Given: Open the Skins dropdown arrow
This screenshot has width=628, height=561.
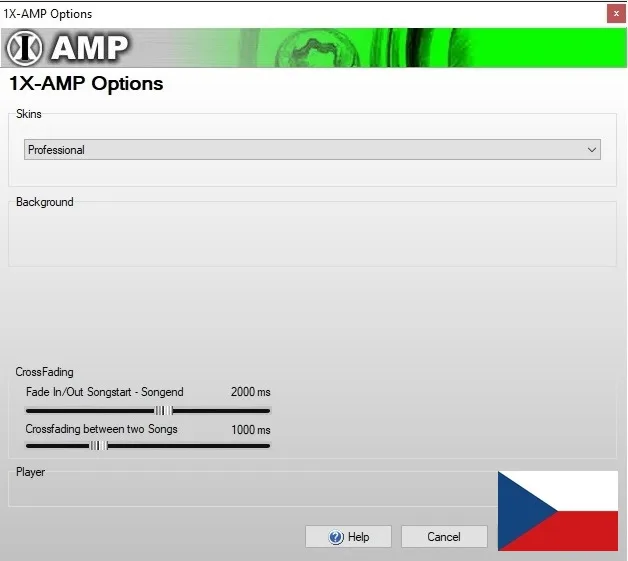Looking at the screenshot, I should [x=592, y=150].
